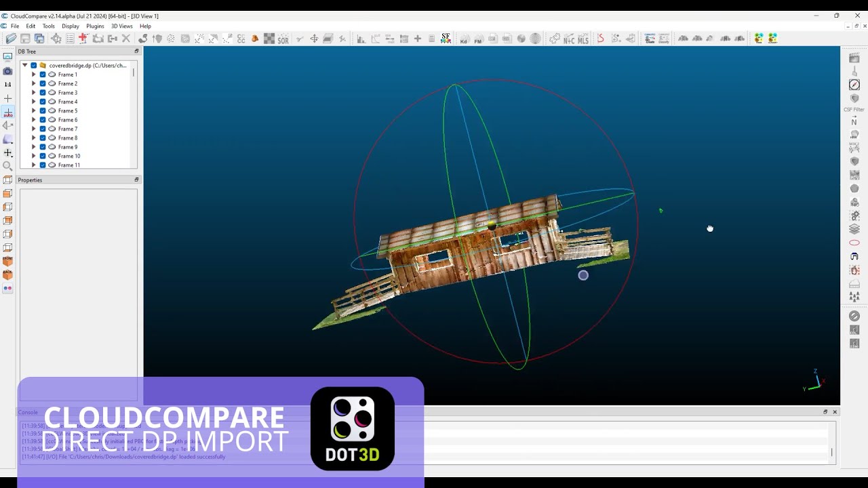Image resolution: width=868 pixels, height=488 pixels.
Task: Expand the Frame 9 node
Action: (34, 147)
